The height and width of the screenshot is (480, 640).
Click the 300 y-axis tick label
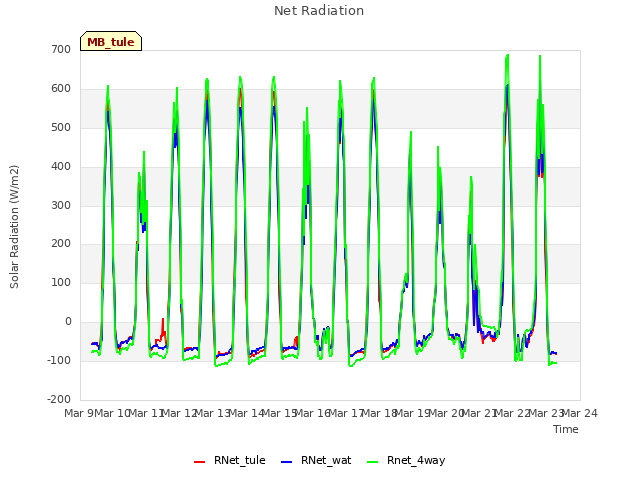coord(61,205)
